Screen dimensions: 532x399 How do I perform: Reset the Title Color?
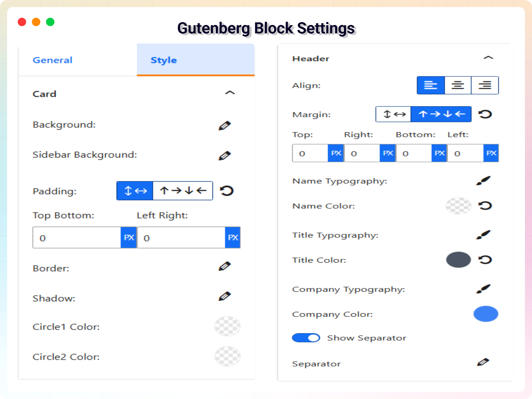click(485, 260)
